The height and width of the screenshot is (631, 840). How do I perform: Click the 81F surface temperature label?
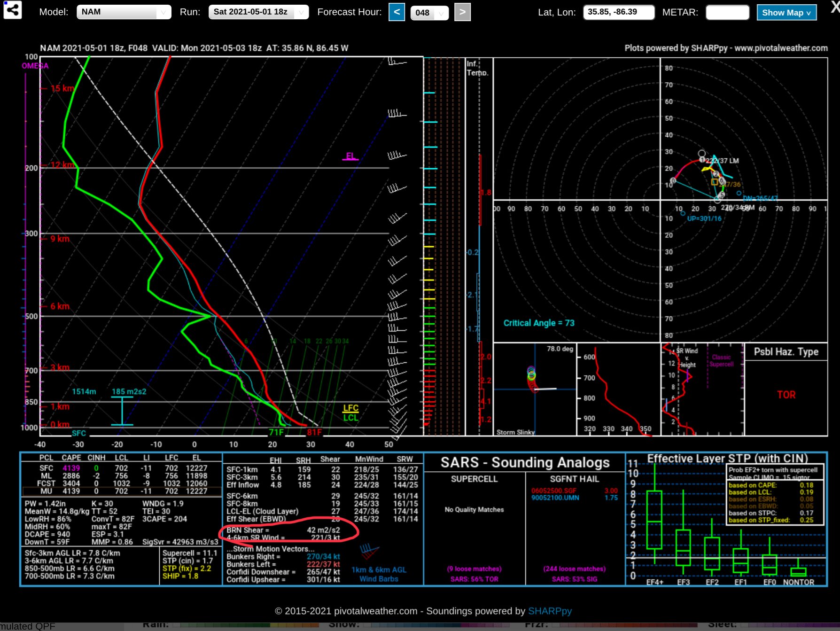[314, 432]
